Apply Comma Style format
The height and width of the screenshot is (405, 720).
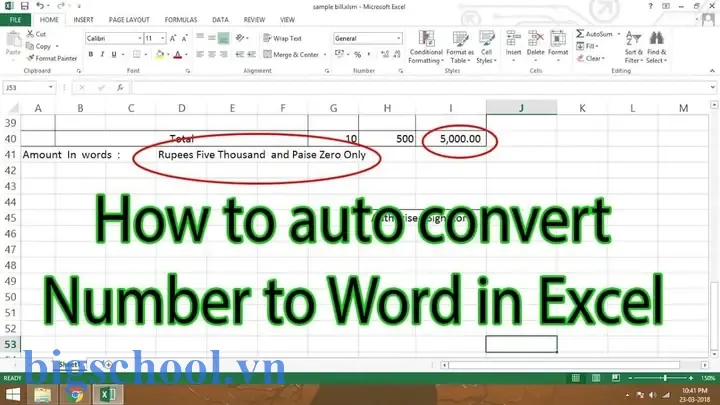[369, 55]
